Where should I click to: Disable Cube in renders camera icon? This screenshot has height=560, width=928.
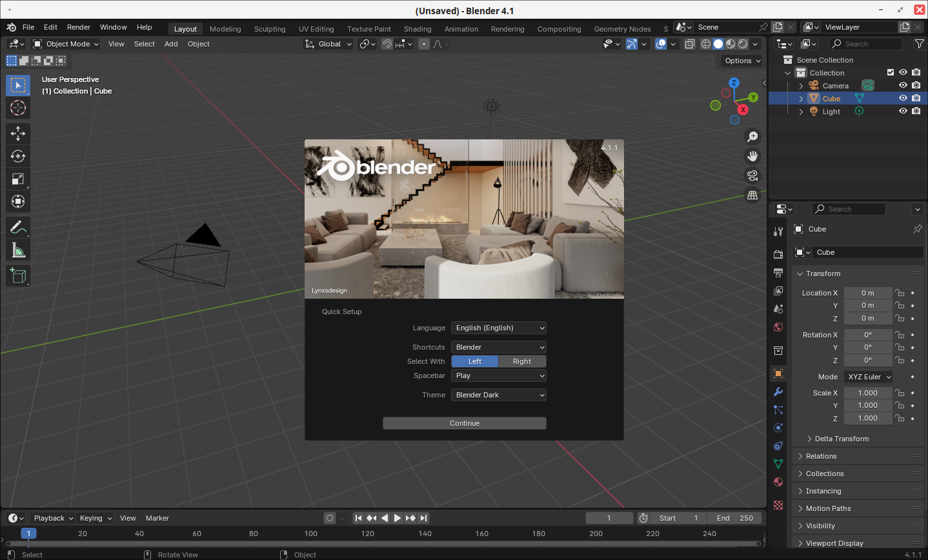[x=916, y=99]
